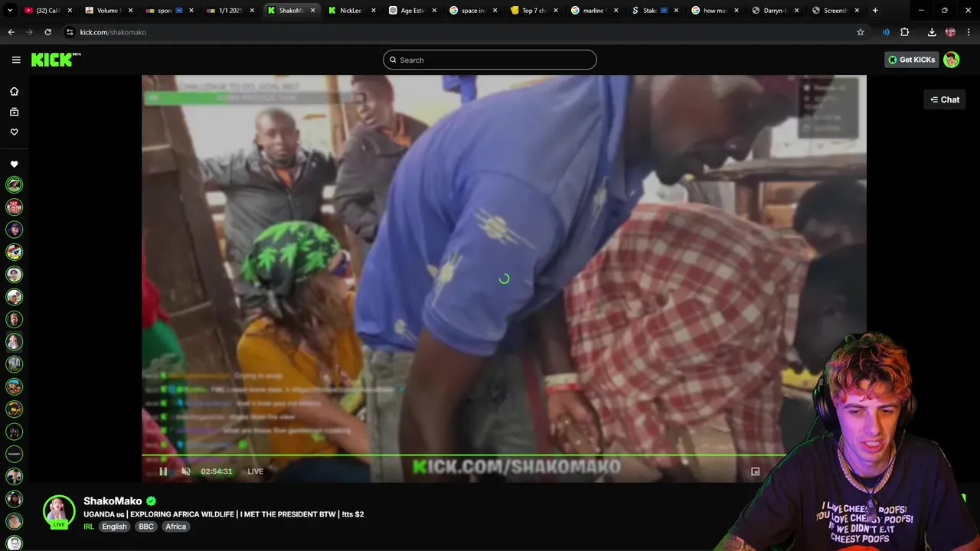Open the Chat panel
Image resolution: width=980 pixels, height=551 pixels.
945,99
